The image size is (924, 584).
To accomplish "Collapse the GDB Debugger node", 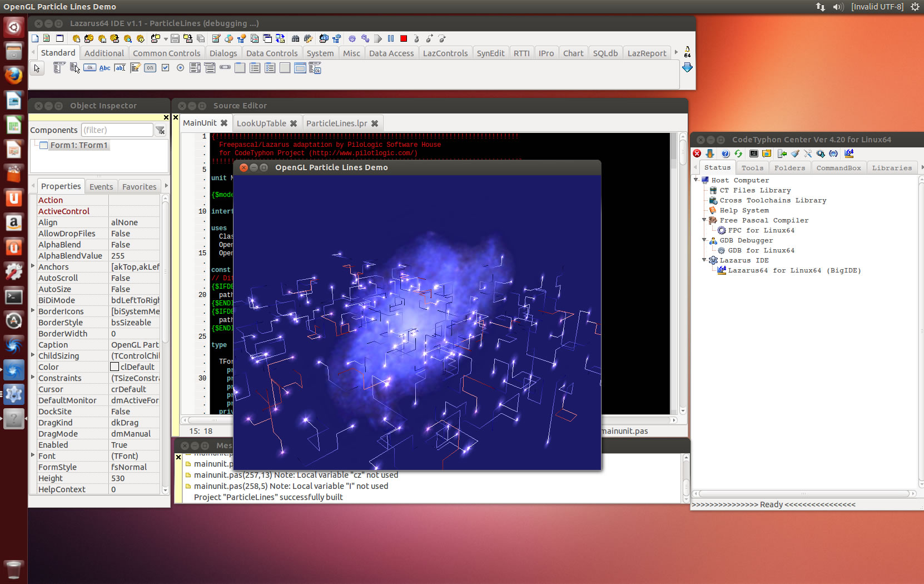I will click(x=704, y=240).
